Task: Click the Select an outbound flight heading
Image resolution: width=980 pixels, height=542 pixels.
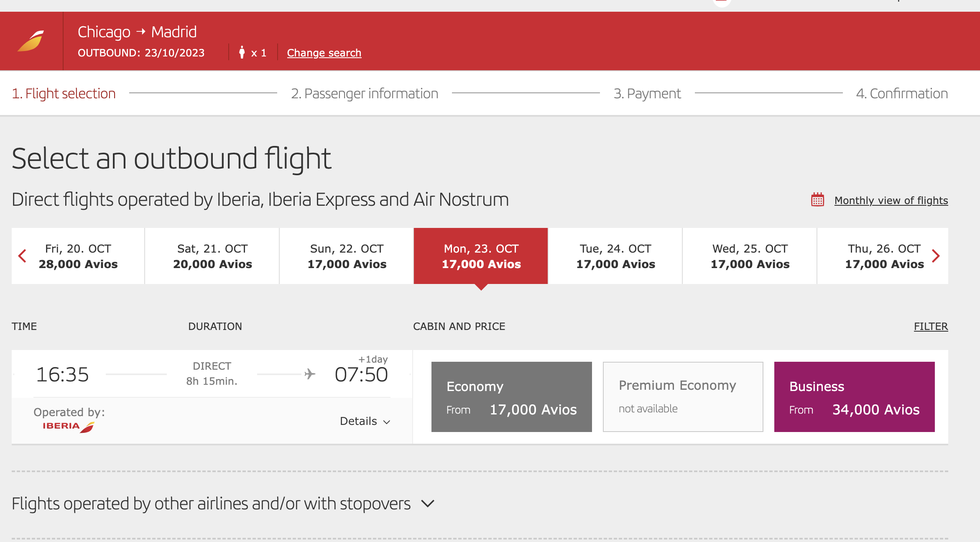Action: pyautogui.click(x=171, y=159)
